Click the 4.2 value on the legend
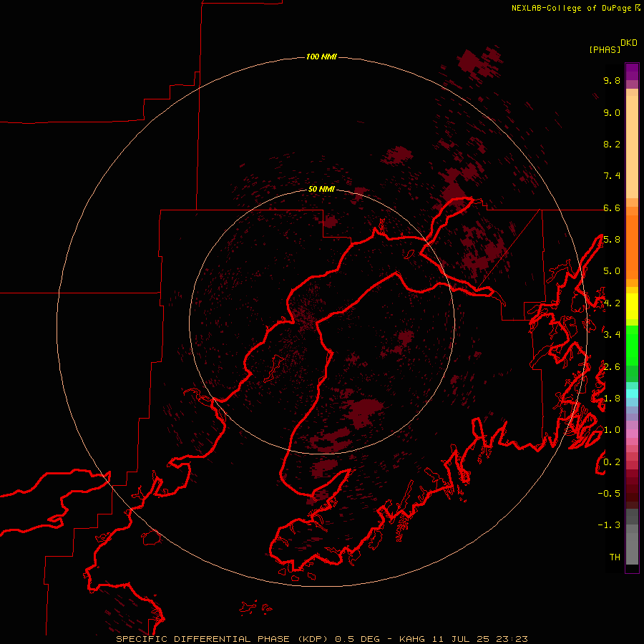This screenshot has height=644, width=644. coord(612,303)
